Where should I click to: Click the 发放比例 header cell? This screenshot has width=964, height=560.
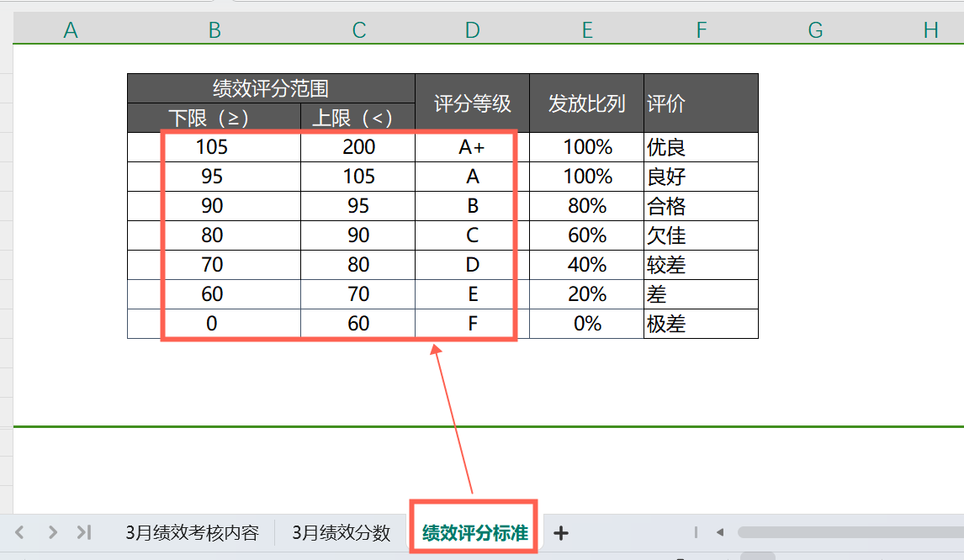(586, 103)
